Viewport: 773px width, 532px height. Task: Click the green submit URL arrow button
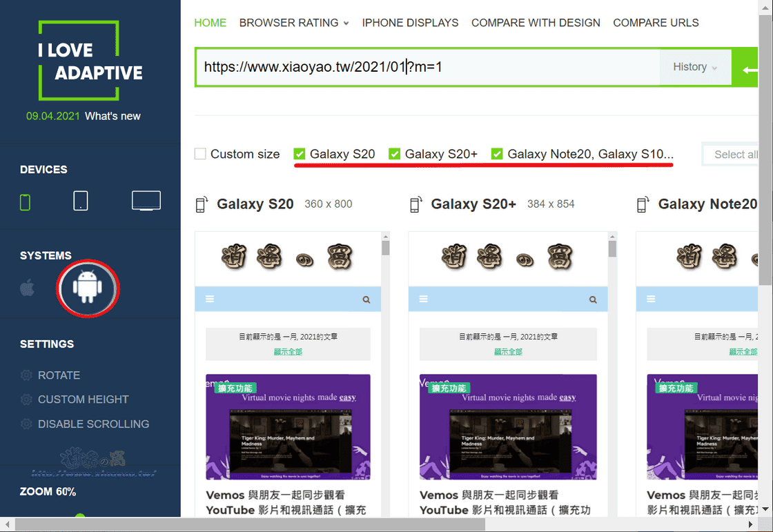coord(745,68)
